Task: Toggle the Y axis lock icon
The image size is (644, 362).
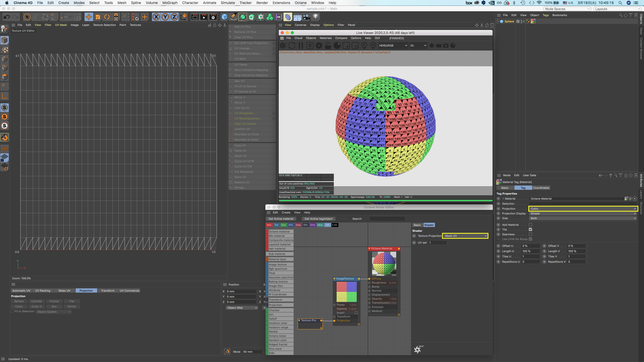Action: pos(165,17)
